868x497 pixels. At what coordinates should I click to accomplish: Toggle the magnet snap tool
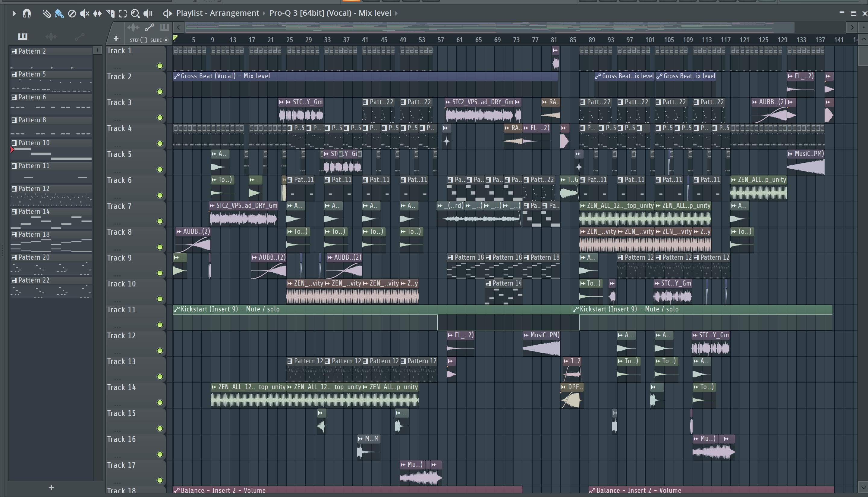pyautogui.click(x=27, y=13)
